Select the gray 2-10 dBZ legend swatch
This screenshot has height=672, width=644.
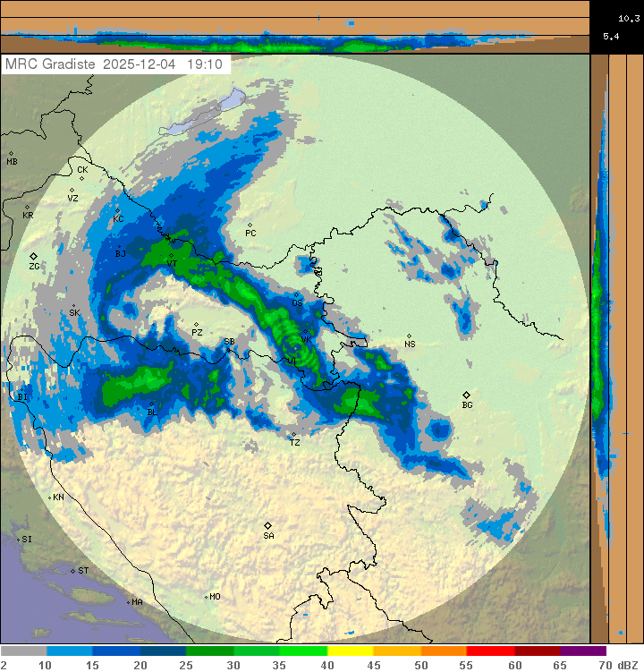(x=24, y=651)
